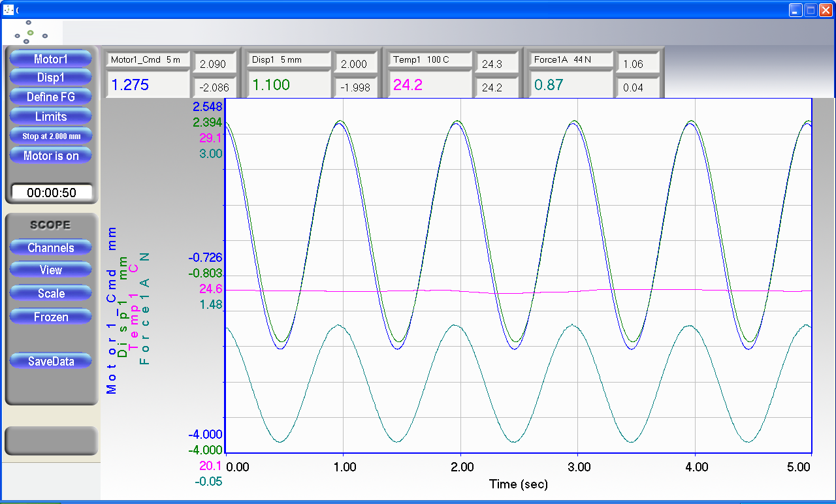Toggle the Frozen scope button

click(51, 317)
